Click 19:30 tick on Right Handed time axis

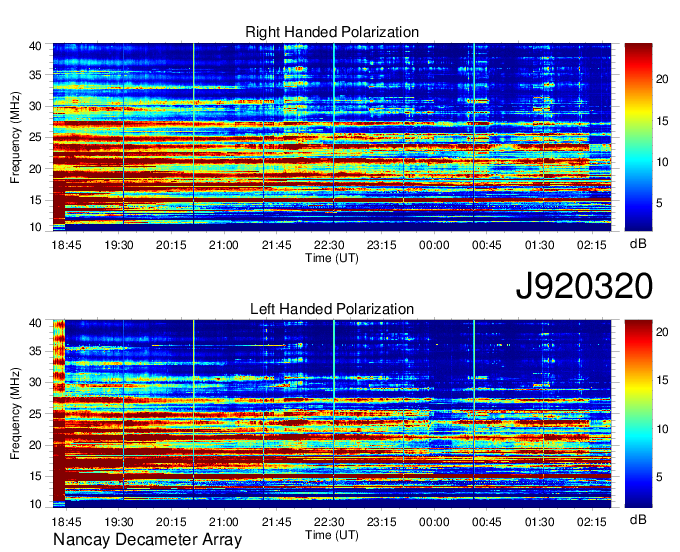[119, 245]
